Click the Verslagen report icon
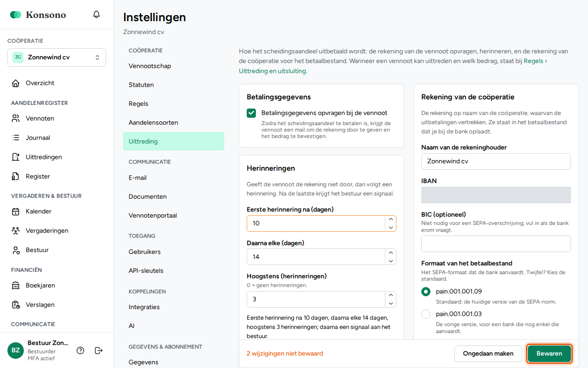This screenshot has height=368, width=588. [16, 305]
